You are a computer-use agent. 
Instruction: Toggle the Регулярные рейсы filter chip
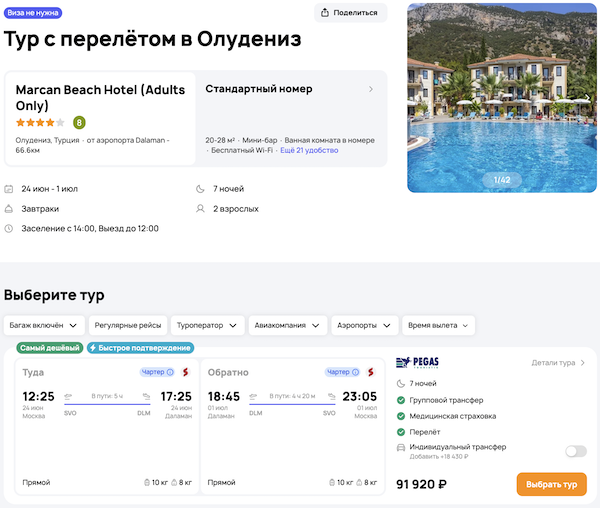[x=125, y=325]
